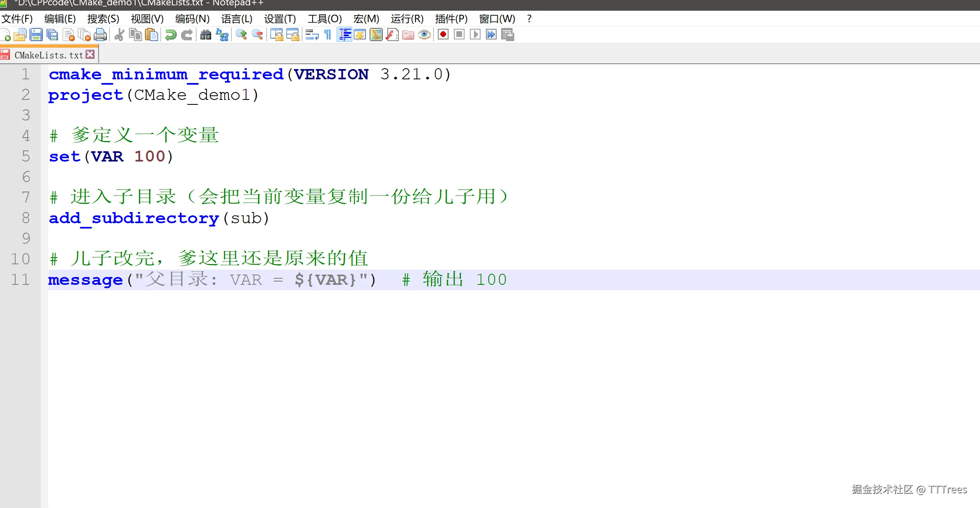Screen dimensions: 980x508
Task: Toggle monitoring with the eye icon
Action: 424,35
